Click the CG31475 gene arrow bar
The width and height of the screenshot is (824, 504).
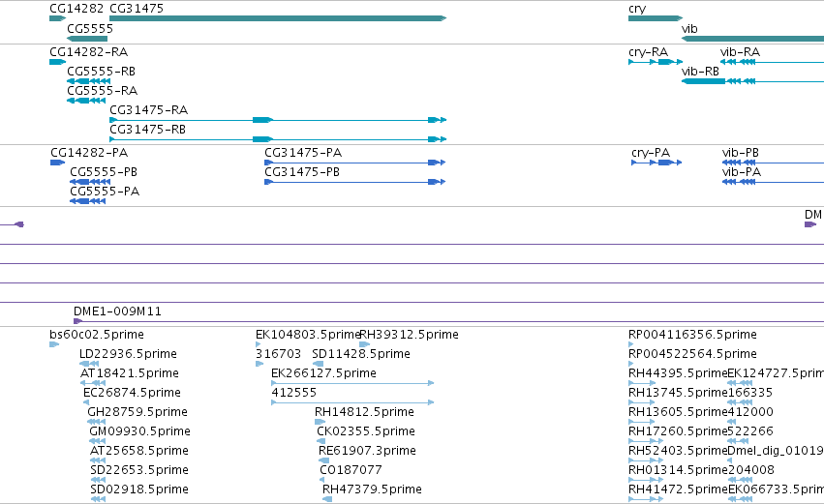[x=278, y=18]
